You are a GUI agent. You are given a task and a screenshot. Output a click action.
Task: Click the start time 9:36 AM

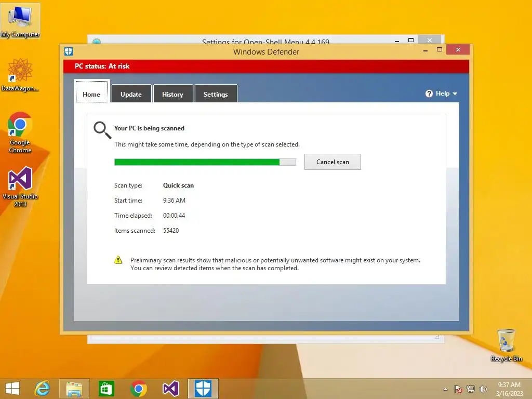[174, 200]
